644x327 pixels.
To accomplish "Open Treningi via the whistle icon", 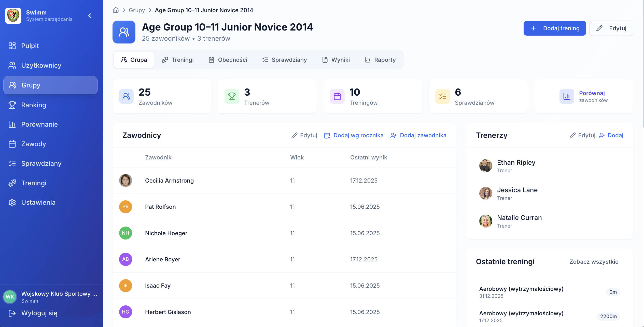I will pos(12,183).
